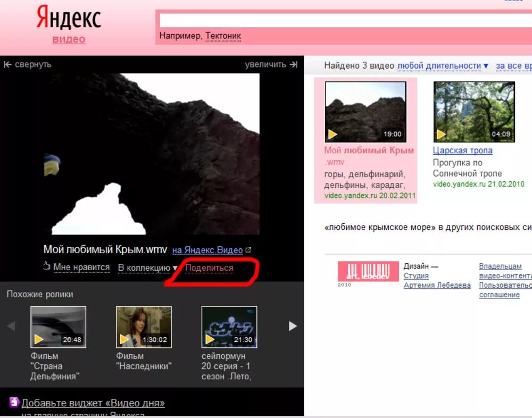Click the Яндекс logo
The width and height of the screenshot is (532, 418).
[69, 16]
